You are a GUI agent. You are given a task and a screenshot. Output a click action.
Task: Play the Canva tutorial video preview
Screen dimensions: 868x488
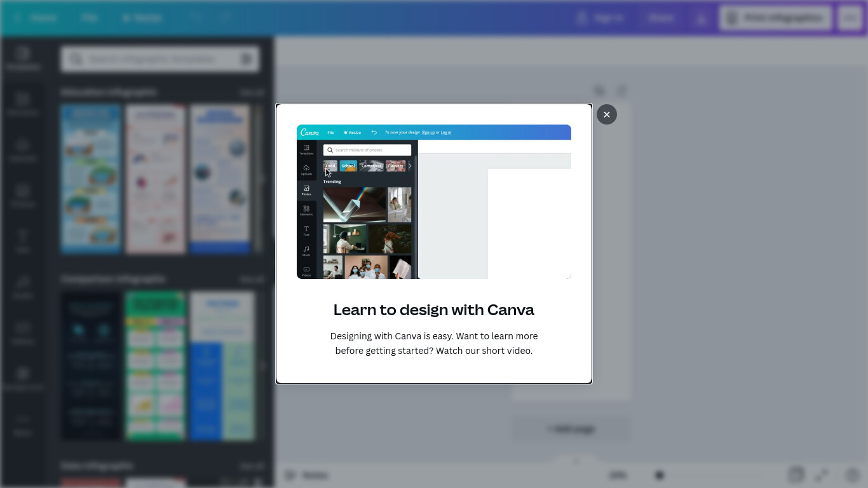[434, 201]
